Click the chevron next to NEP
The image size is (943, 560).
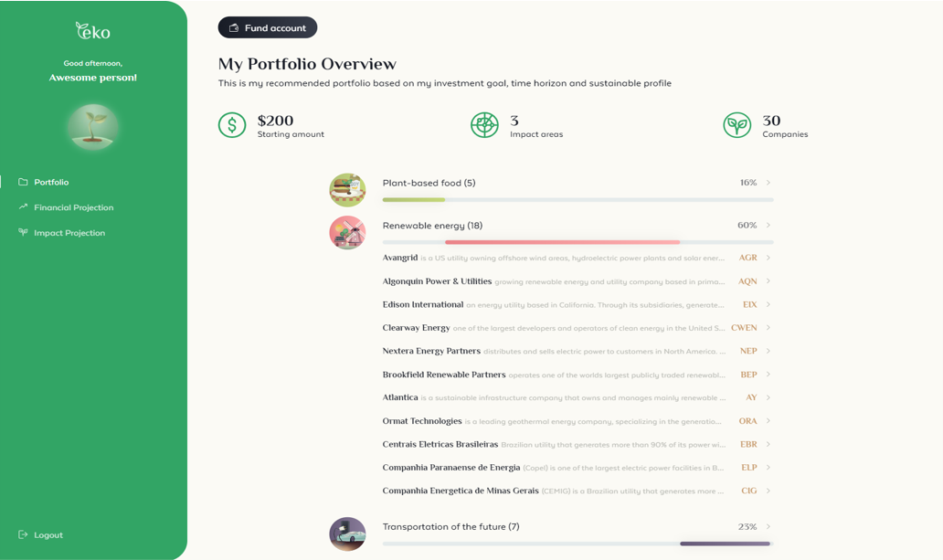pyautogui.click(x=768, y=351)
